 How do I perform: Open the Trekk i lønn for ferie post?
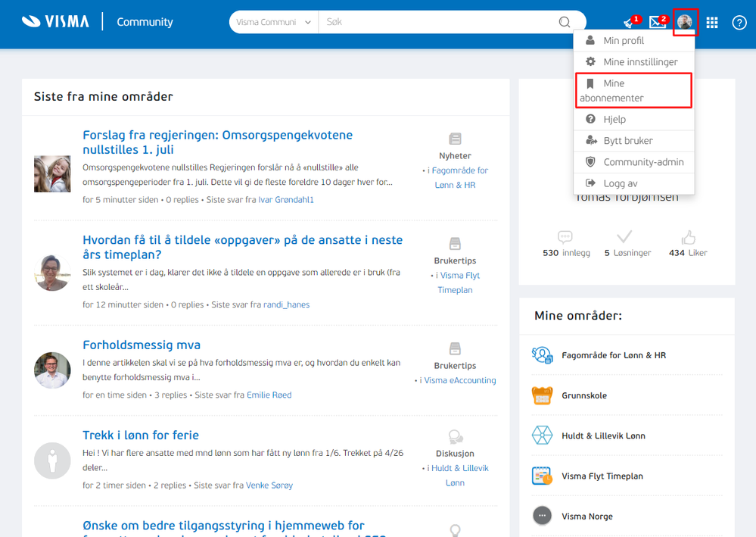140,436
